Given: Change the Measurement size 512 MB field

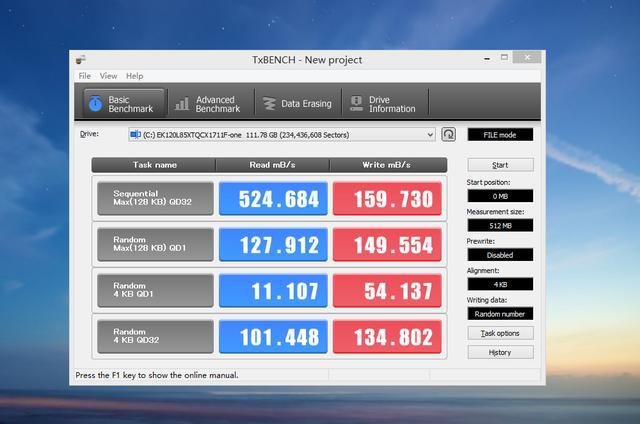Looking at the screenshot, I should point(500,225).
